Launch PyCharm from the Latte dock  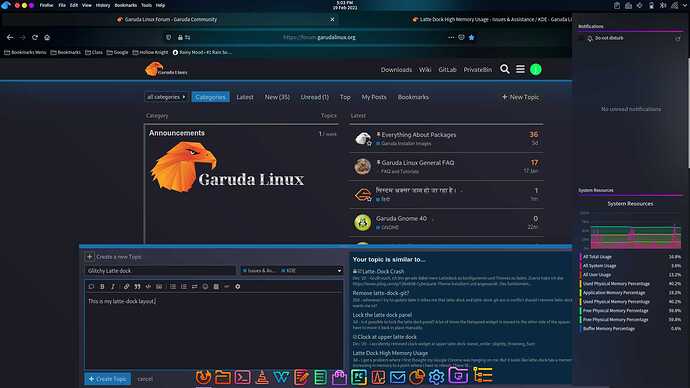(x=359, y=377)
